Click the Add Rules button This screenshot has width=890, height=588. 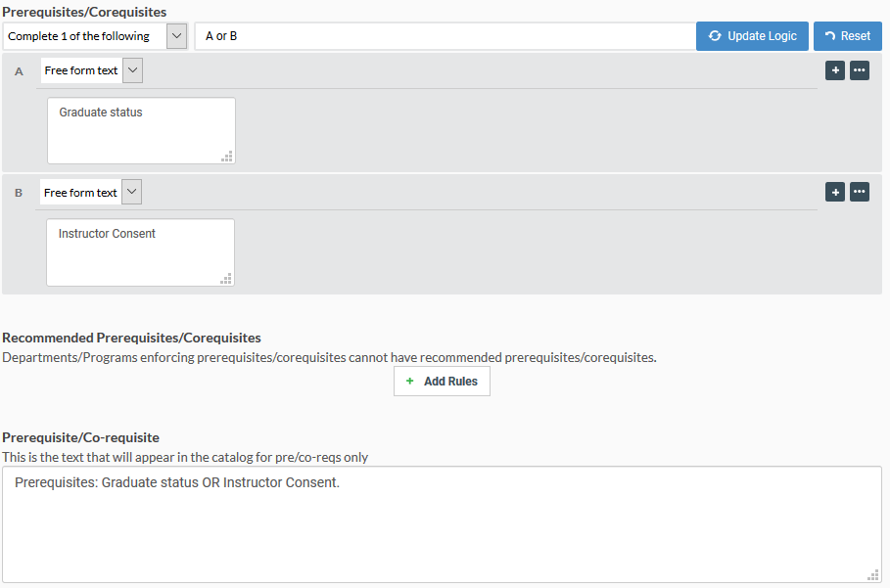(442, 381)
